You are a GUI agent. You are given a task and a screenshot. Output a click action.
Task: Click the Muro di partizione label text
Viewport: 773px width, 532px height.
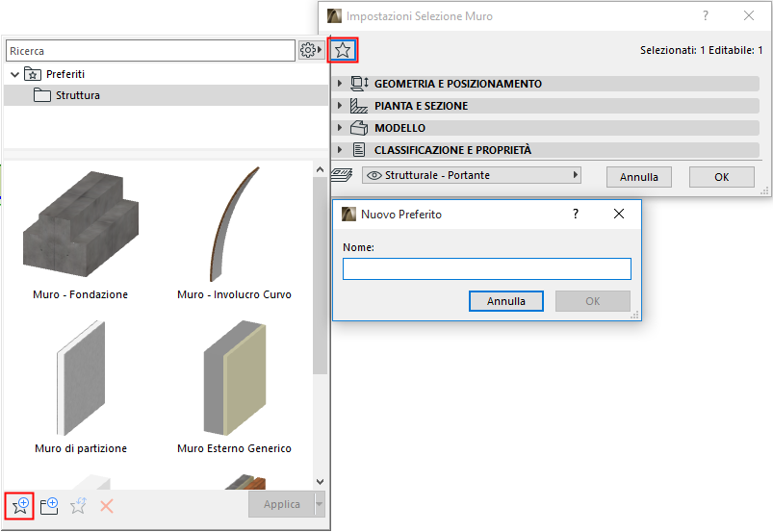(81, 448)
